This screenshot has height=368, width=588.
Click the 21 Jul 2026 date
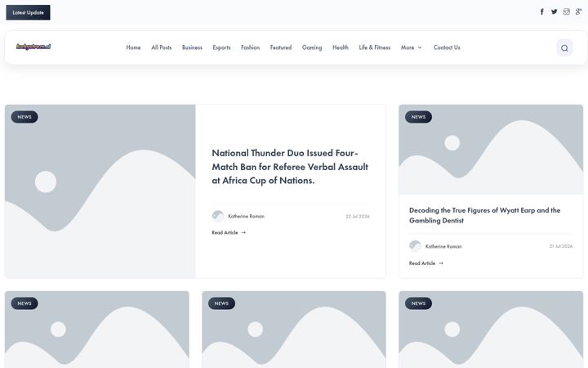click(x=560, y=246)
